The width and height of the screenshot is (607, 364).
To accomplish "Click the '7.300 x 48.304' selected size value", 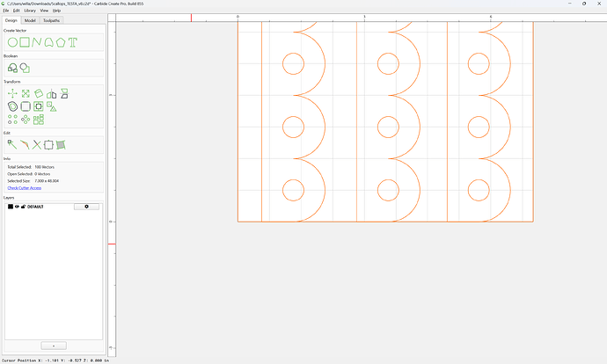I will (47, 181).
